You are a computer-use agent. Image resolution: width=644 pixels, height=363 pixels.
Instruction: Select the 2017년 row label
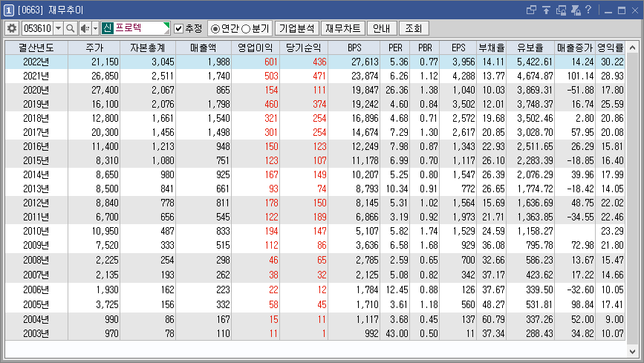(36, 132)
